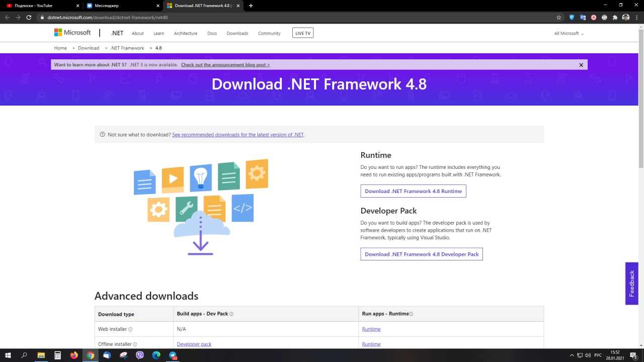
Task: Open the Learn menu item
Action: pyautogui.click(x=158, y=33)
